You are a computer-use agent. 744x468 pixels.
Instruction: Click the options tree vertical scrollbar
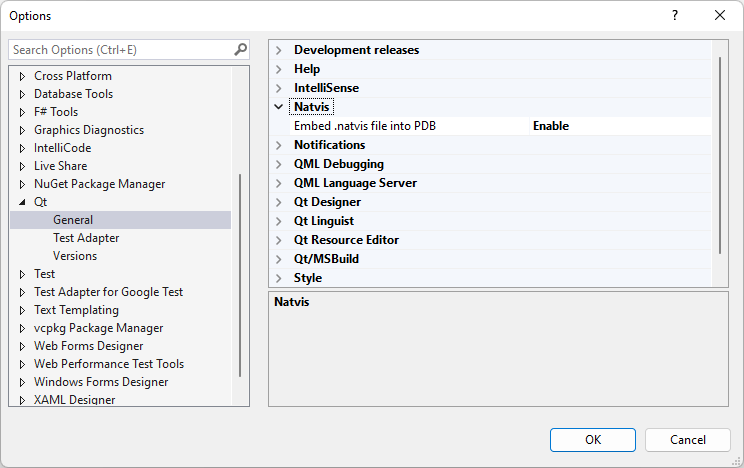pyautogui.click(x=240, y=275)
